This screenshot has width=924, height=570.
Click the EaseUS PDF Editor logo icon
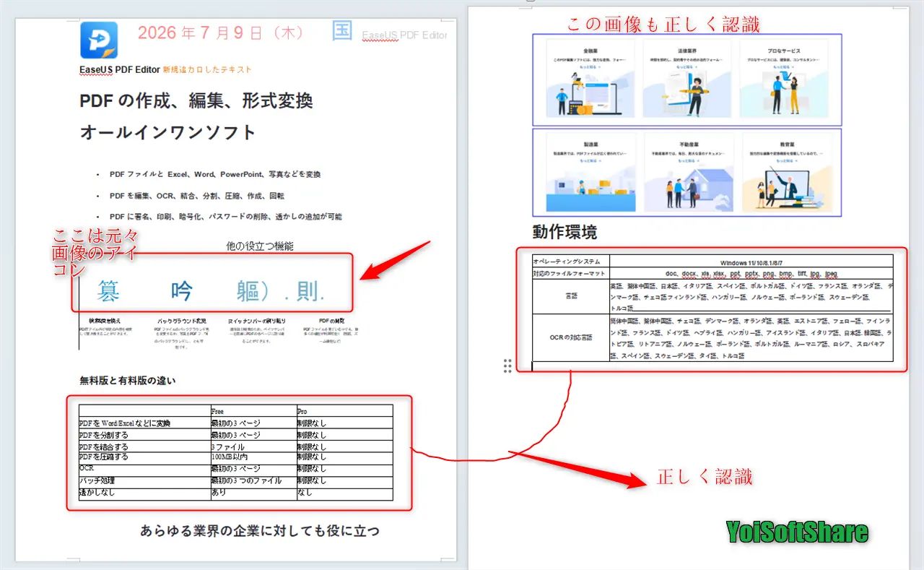pyautogui.click(x=99, y=40)
